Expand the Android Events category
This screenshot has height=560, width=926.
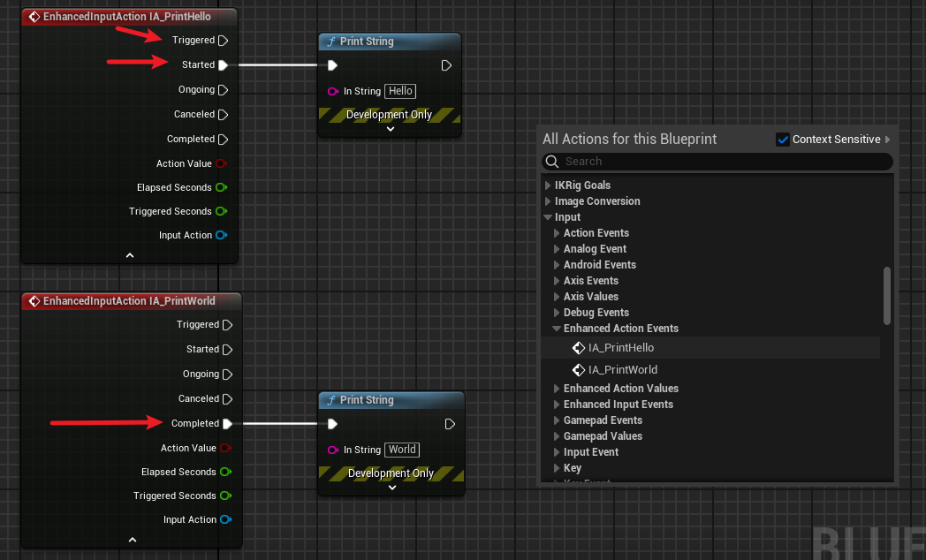[557, 265]
